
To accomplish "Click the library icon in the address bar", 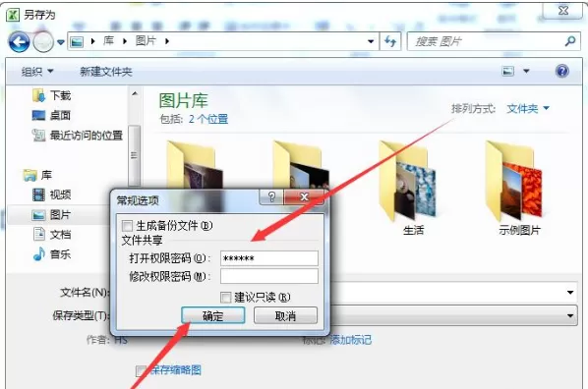I will [77, 41].
